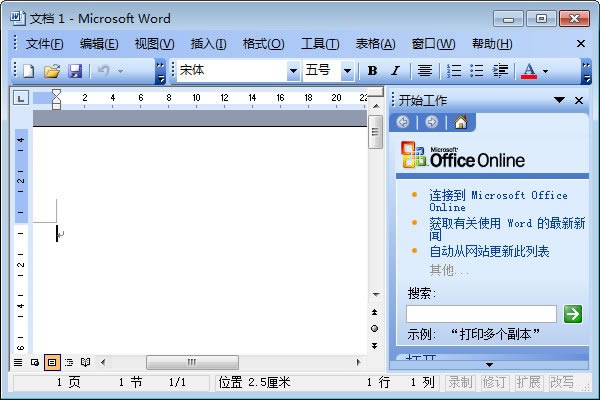600x400 pixels.
Task: Go back in the task pane
Action: (x=403, y=122)
